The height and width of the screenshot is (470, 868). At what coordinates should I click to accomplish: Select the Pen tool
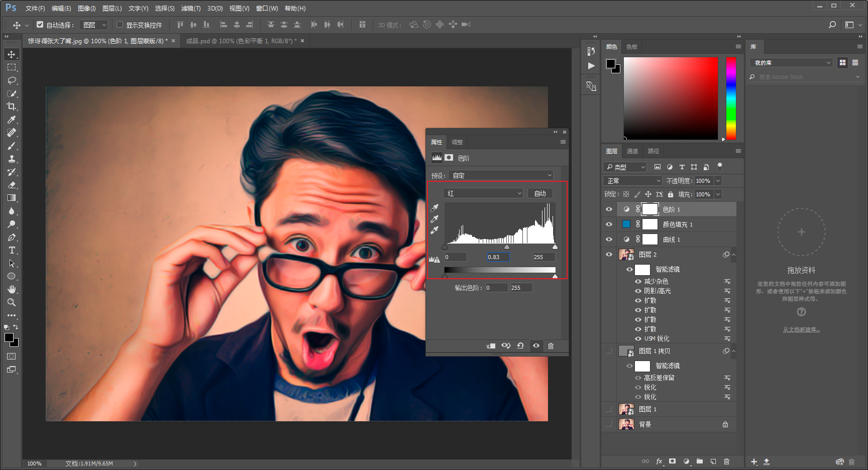pos(12,237)
